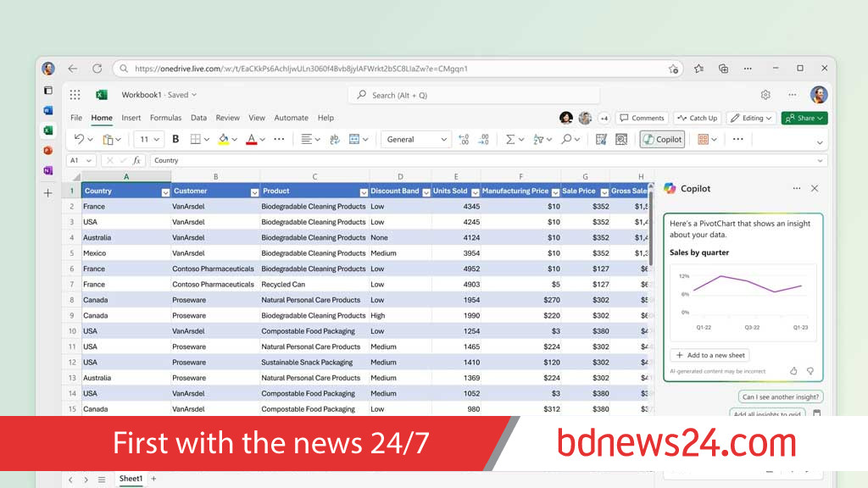Screen dimensions: 868x488
Task: Open Copilot pane more options ellipsis
Action: 797,188
